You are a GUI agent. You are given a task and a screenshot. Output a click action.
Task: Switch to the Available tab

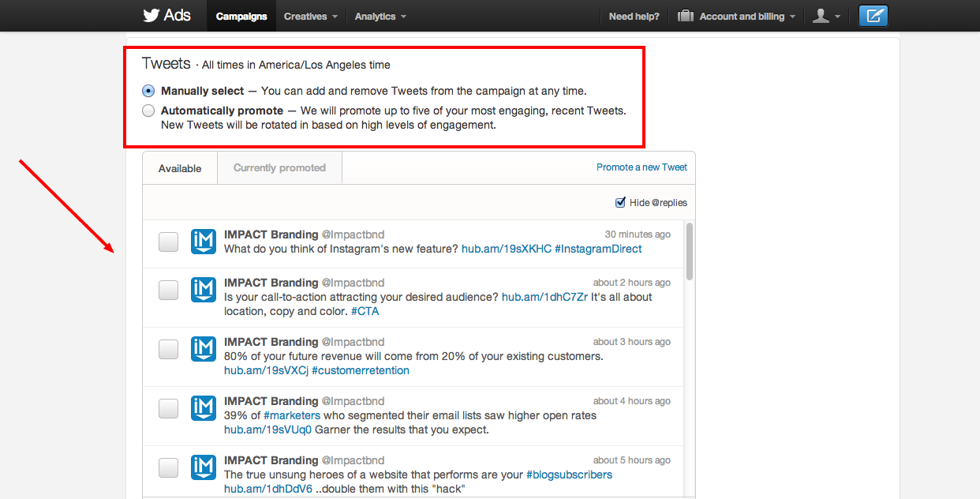(x=180, y=168)
